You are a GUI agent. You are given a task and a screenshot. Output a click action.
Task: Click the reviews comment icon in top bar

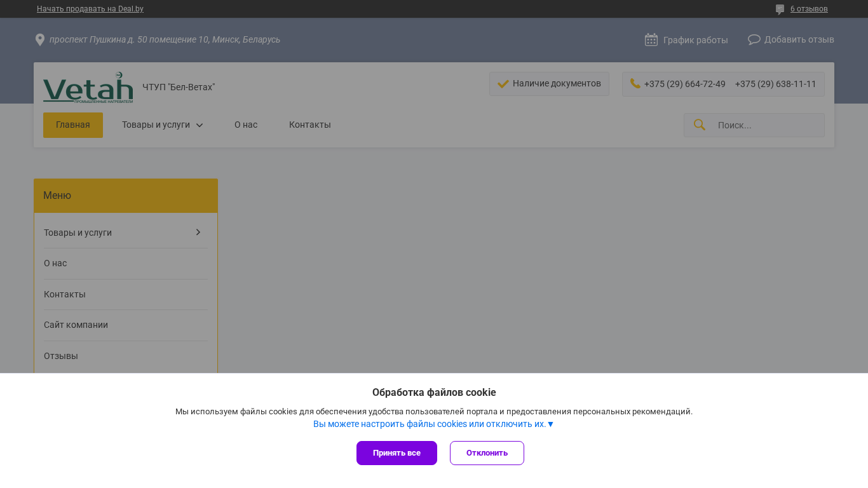(780, 10)
